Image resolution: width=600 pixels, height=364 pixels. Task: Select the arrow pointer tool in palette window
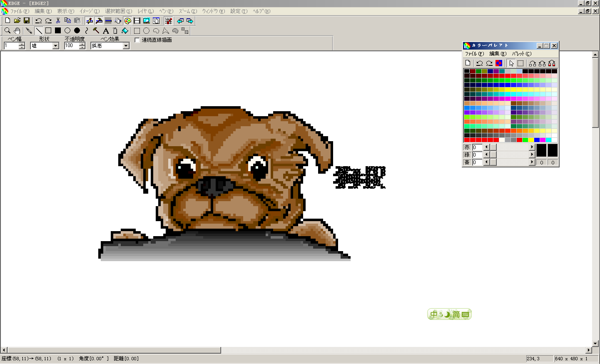click(511, 63)
